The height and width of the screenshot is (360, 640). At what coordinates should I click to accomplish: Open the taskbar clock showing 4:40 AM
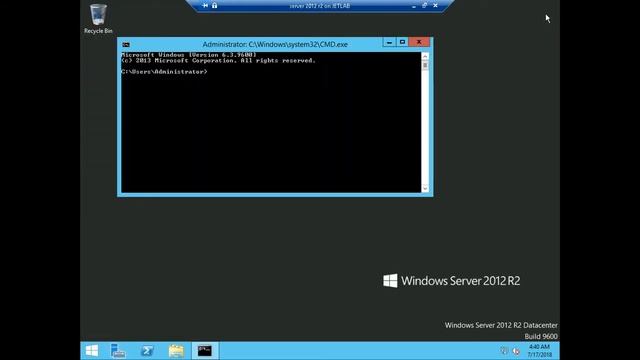point(539,351)
